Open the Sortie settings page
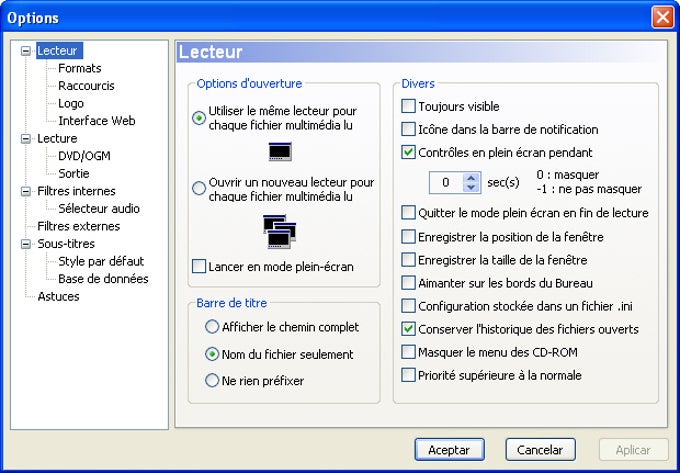Image resolution: width=680 pixels, height=473 pixels. click(74, 173)
